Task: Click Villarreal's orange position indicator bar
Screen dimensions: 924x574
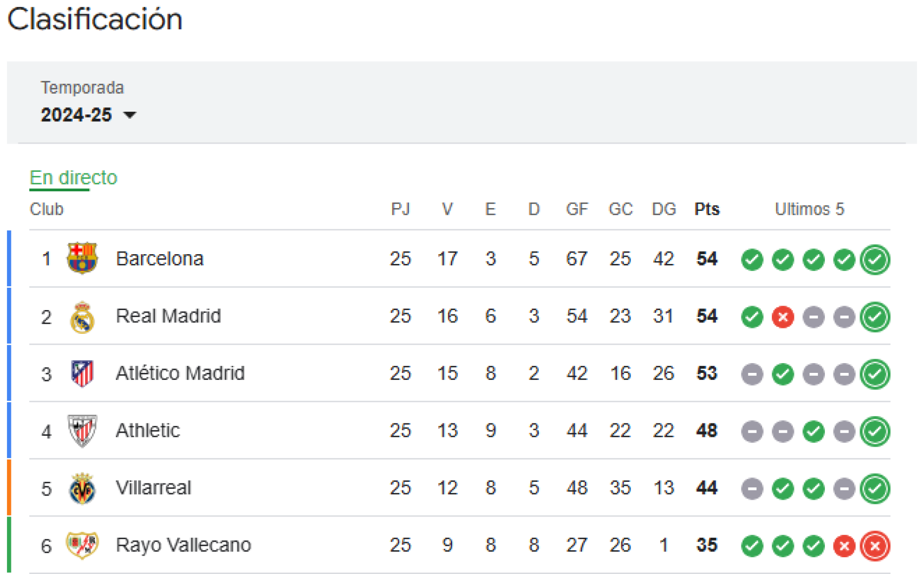Action: 9,488
